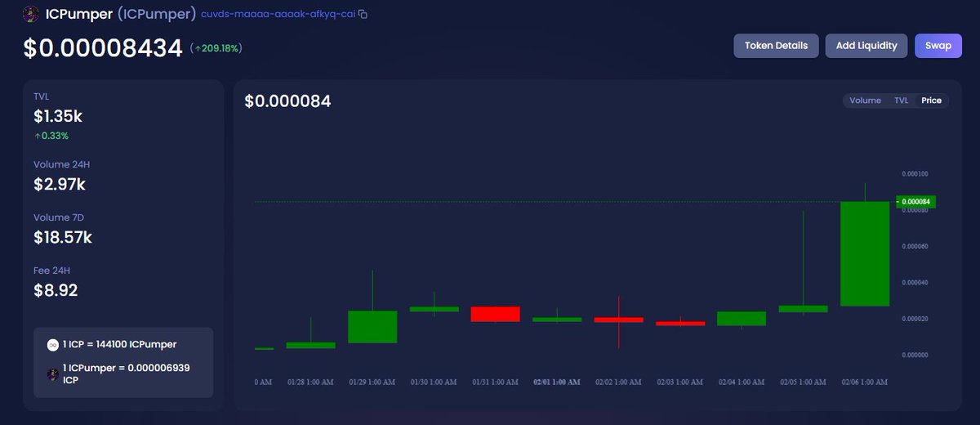This screenshot has height=425, width=980.
Task: Click 1 ICPumper = 0.000006939 ICP rate
Action: click(x=126, y=374)
